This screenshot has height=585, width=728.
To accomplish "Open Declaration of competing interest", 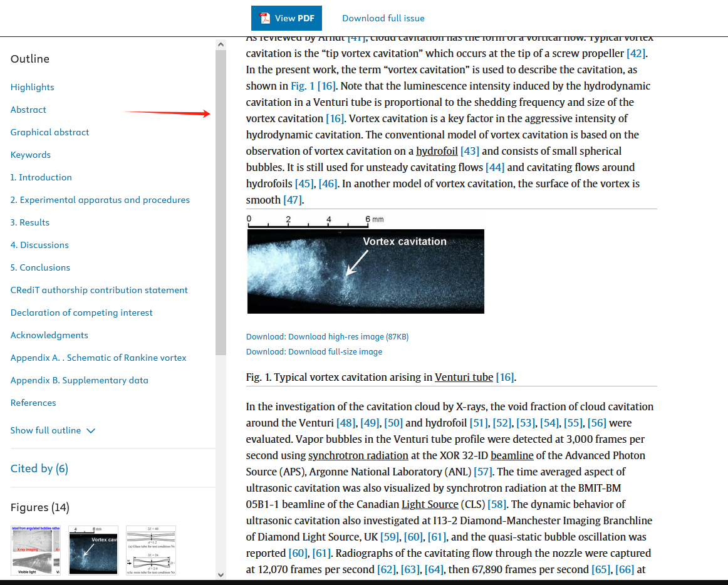I will click(x=81, y=313).
